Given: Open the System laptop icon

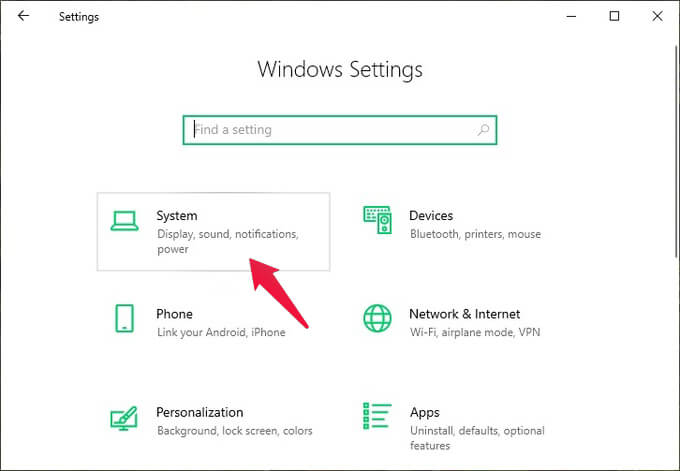Looking at the screenshot, I should [124, 221].
